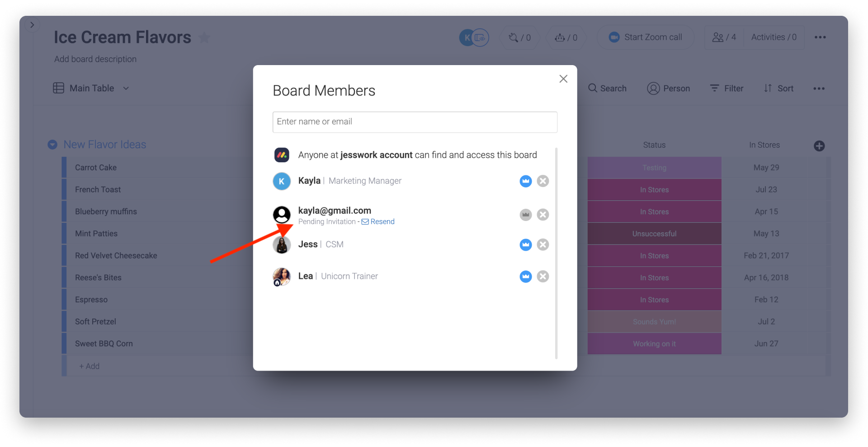Viewport: 868px width, 447px height.
Task: Focus the Enter name or email field
Action: pos(415,122)
